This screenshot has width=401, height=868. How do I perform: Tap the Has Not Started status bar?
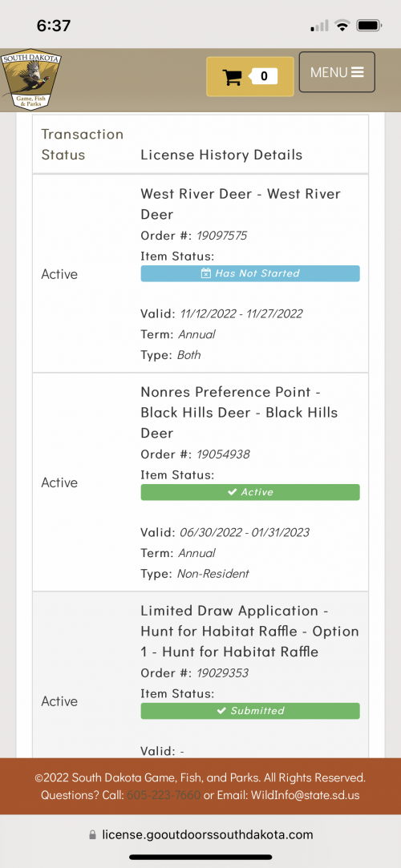click(249, 273)
